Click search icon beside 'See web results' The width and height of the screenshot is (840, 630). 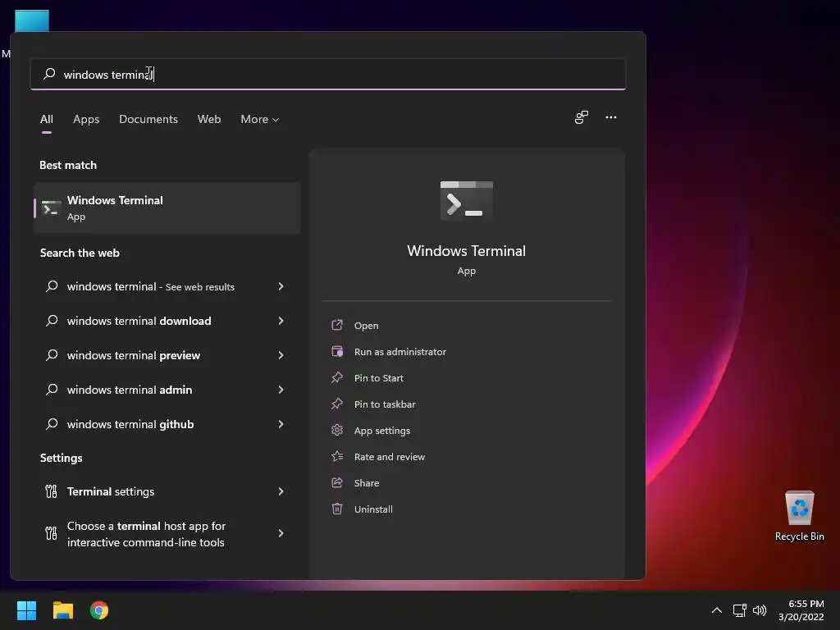52,286
